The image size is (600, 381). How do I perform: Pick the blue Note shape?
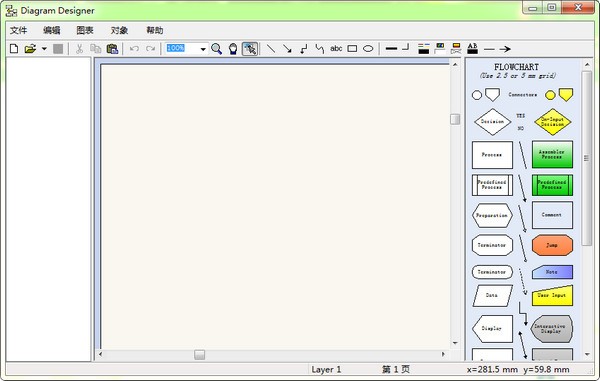tap(552, 272)
